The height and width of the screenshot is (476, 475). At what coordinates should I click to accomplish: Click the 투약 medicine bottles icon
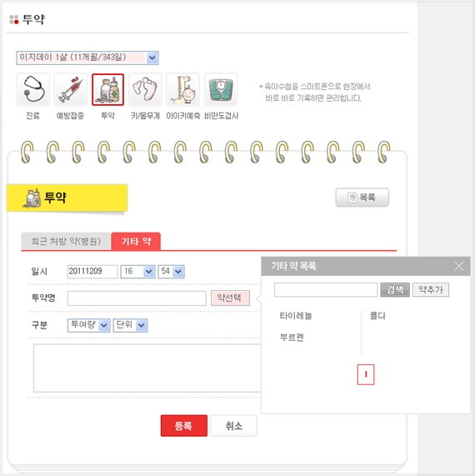(x=107, y=90)
